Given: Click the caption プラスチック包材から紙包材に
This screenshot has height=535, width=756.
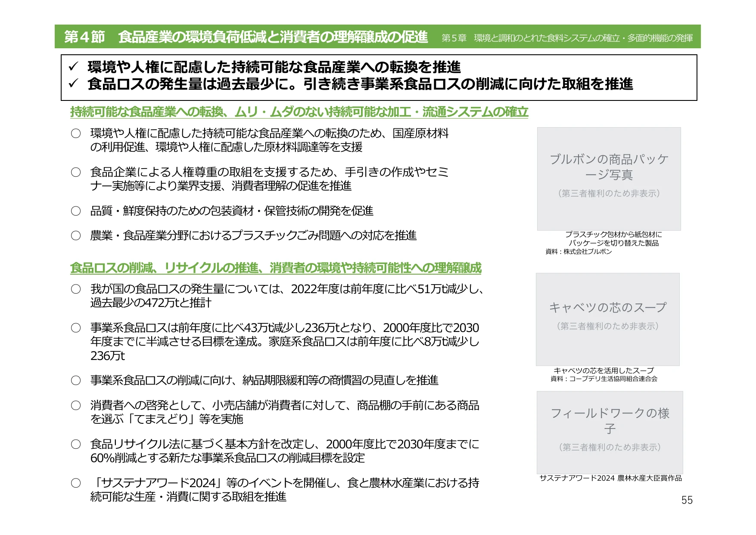Looking at the screenshot, I should 613,235.
